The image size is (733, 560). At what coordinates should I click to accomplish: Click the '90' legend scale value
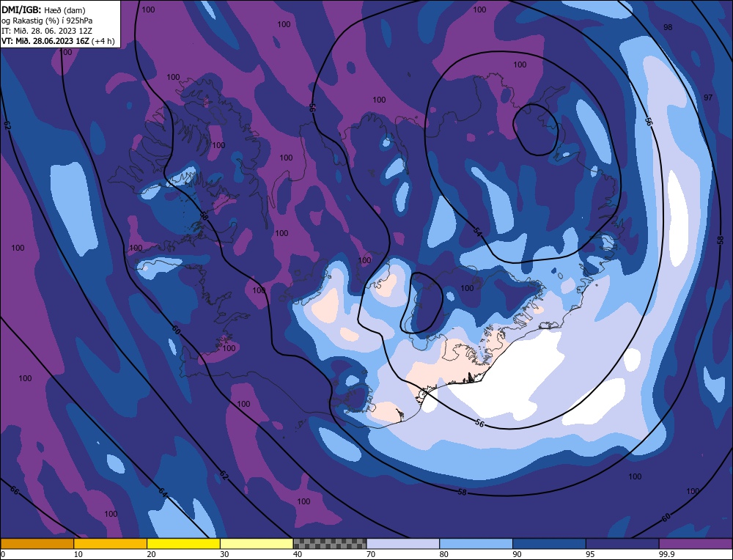[x=517, y=555]
